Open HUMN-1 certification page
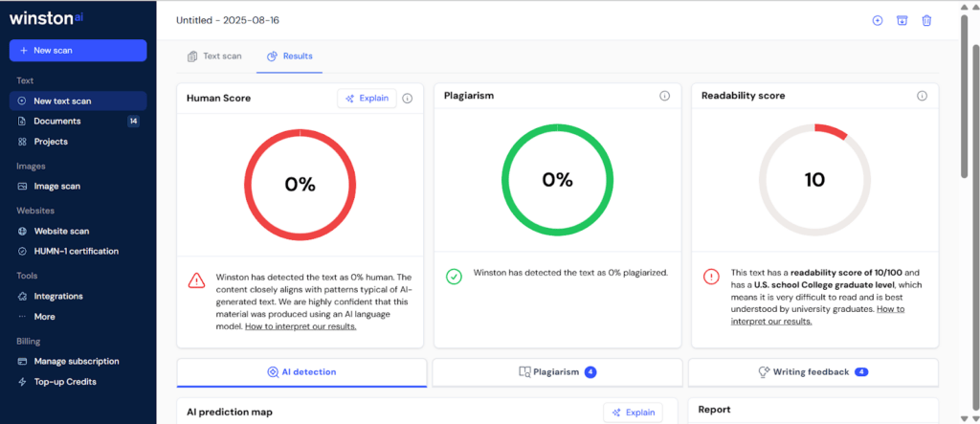 tap(76, 251)
